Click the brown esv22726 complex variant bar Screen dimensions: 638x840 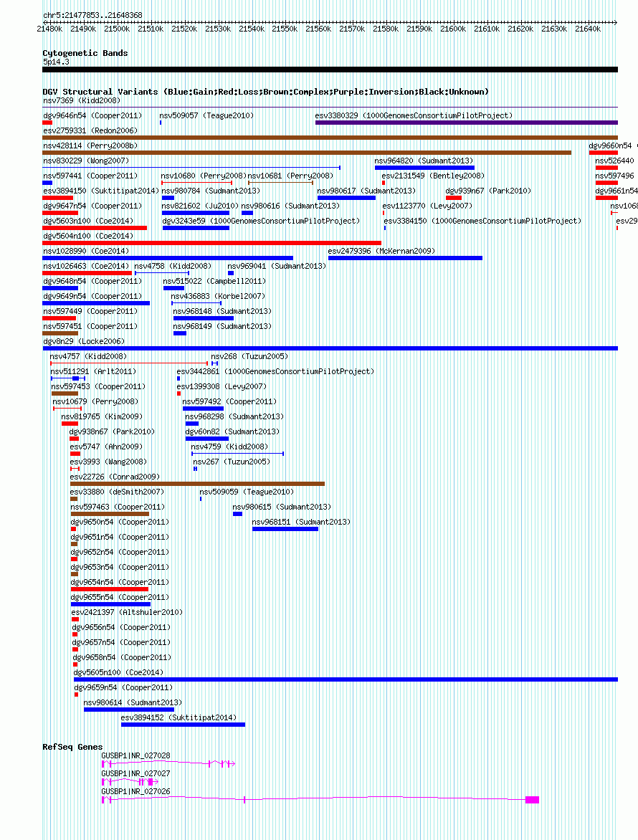click(198, 484)
